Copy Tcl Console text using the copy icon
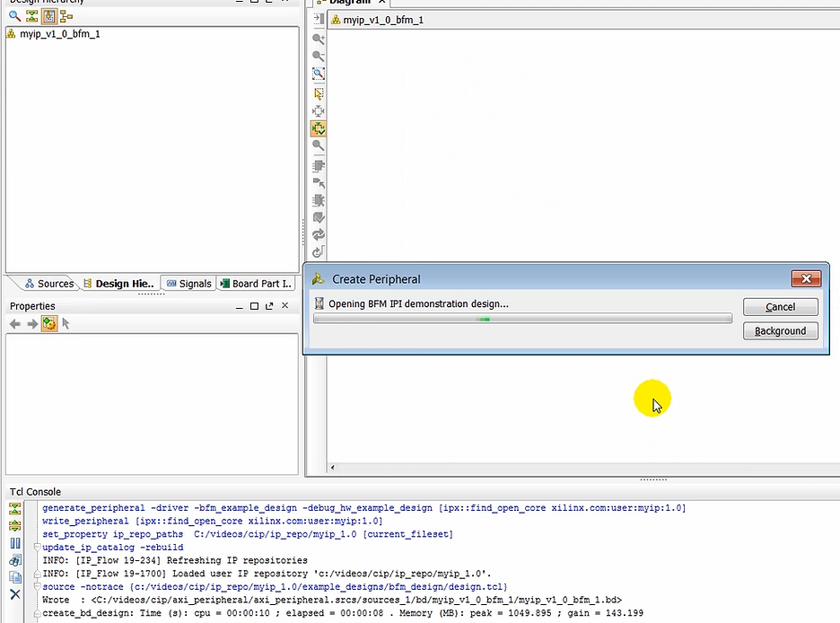This screenshot has width=840, height=623. point(14,575)
